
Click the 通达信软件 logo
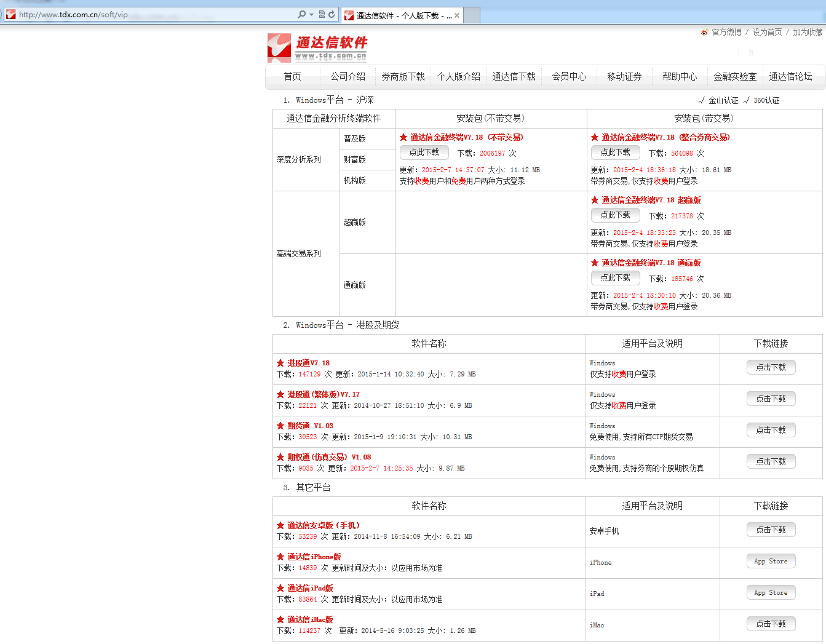click(317, 48)
